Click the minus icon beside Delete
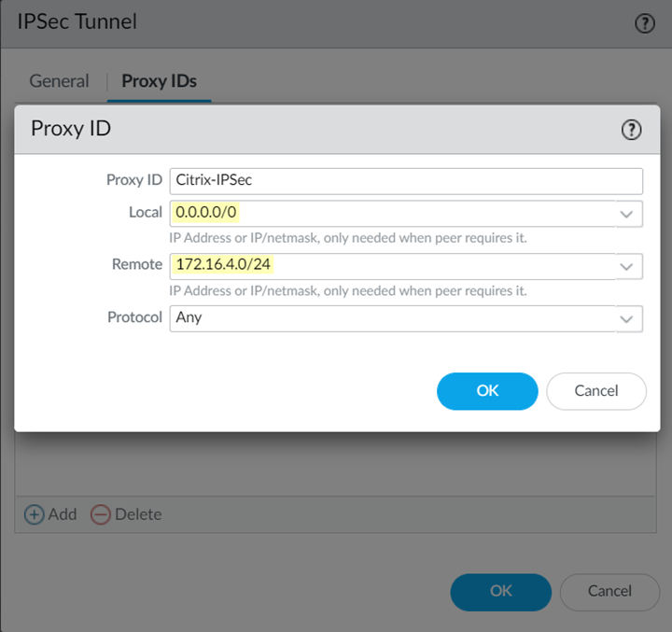The width and height of the screenshot is (672, 632). [100, 514]
